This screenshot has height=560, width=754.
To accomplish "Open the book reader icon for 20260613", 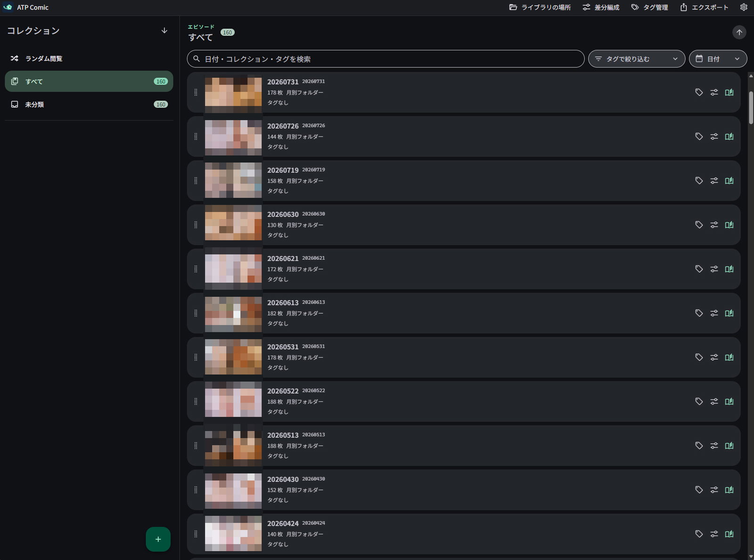I will (x=729, y=313).
